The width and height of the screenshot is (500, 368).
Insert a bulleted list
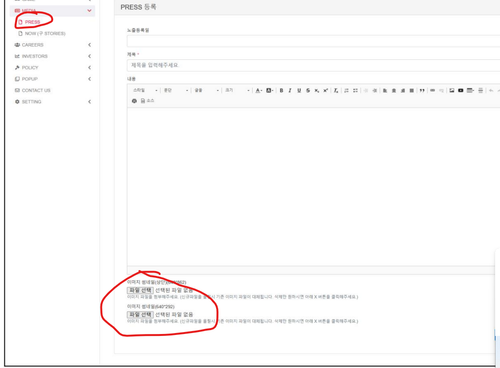[355, 90]
